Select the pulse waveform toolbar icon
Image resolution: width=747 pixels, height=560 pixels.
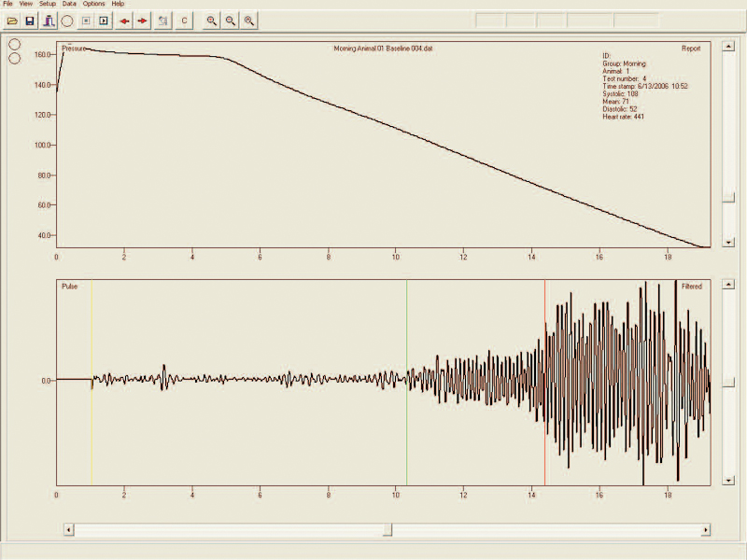tap(49, 21)
